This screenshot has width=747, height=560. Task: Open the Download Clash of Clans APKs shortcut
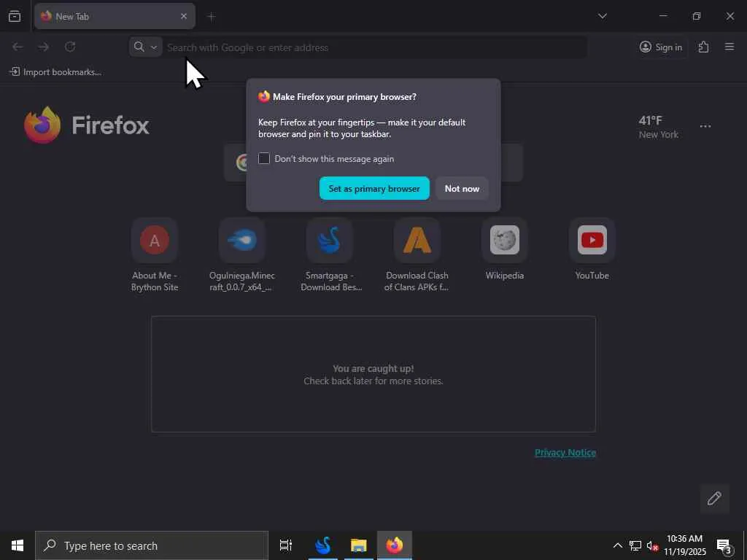tap(417, 254)
